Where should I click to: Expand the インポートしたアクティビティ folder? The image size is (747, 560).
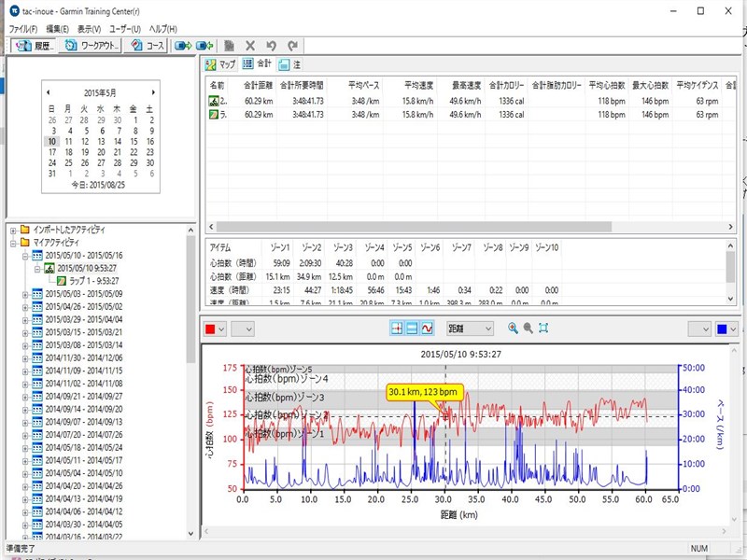click(13, 230)
